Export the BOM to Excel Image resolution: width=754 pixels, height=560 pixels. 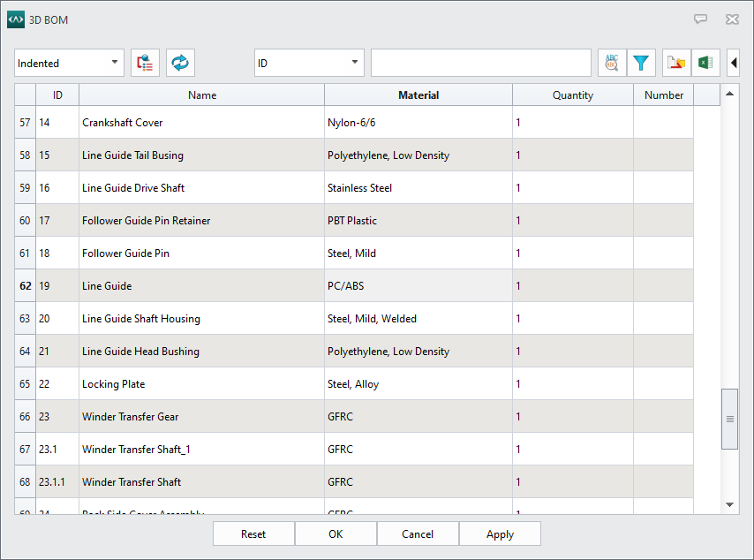click(705, 63)
